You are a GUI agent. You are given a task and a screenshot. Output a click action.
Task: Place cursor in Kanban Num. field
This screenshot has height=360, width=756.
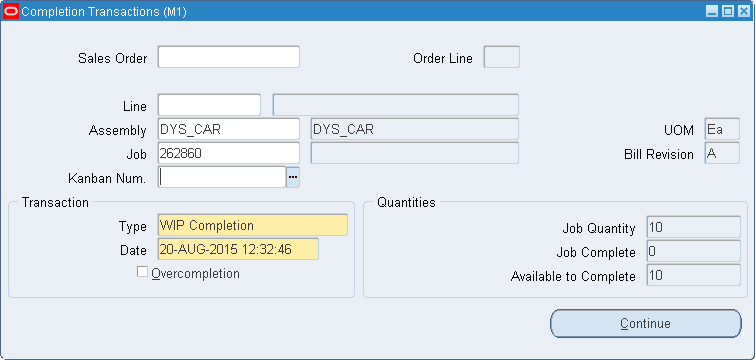pos(222,177)
